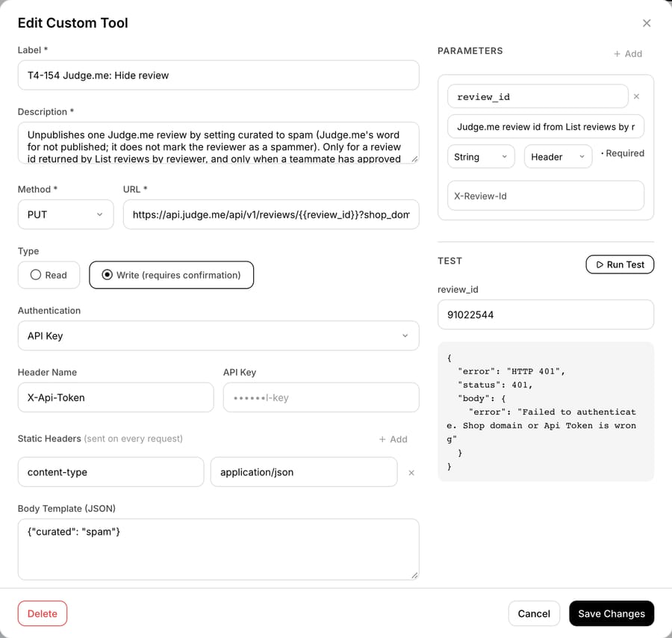Select Write (requires confirmation) type
672x638 pixels.
click(172, 275)
